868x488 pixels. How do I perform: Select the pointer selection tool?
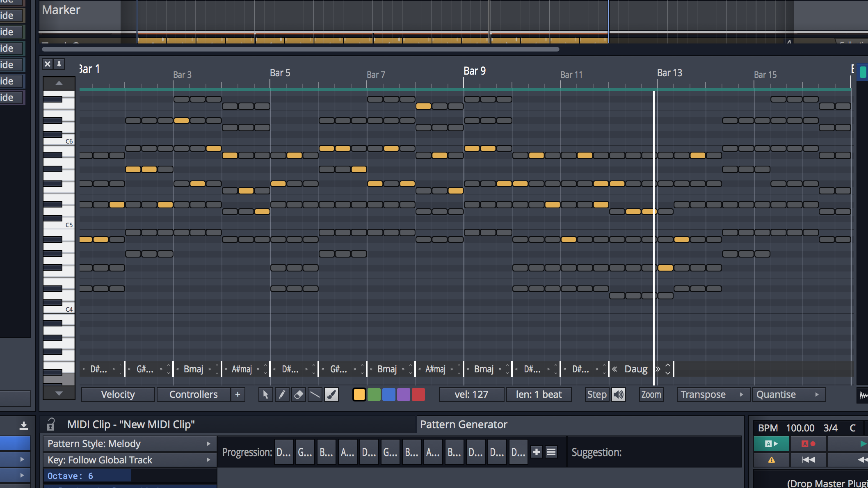266,395
